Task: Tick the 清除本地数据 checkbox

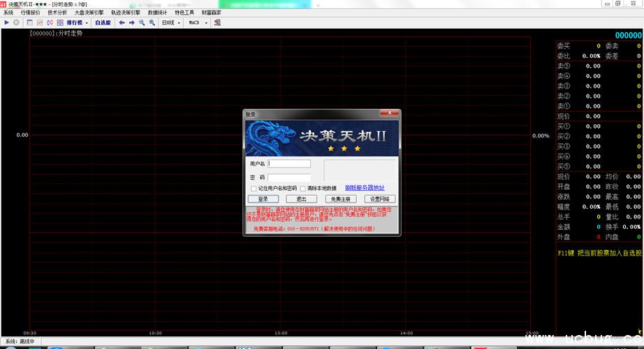Action: pos(303,188)
